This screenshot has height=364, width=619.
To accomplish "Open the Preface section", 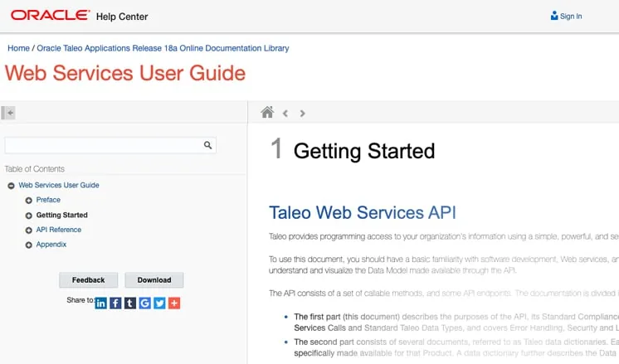I will coord(48,200).
